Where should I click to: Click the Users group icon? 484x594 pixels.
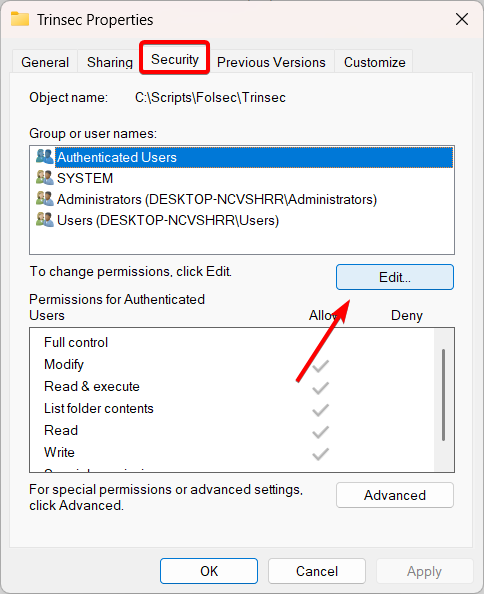(45, 219)
